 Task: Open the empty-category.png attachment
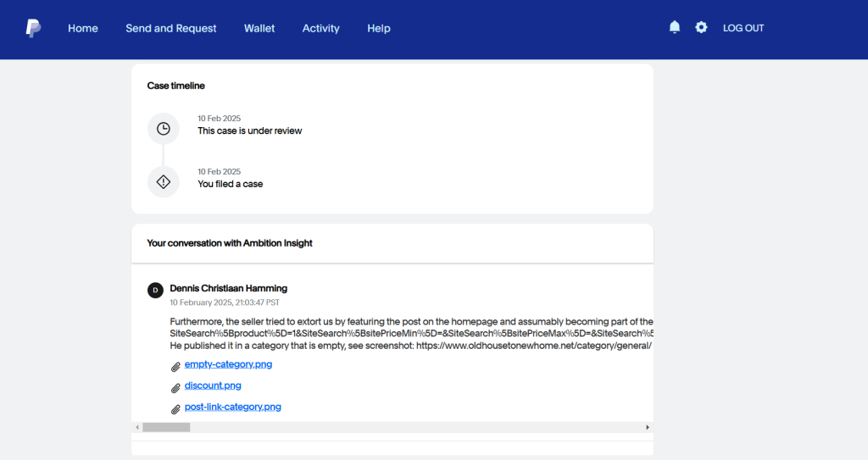[228, 364]
